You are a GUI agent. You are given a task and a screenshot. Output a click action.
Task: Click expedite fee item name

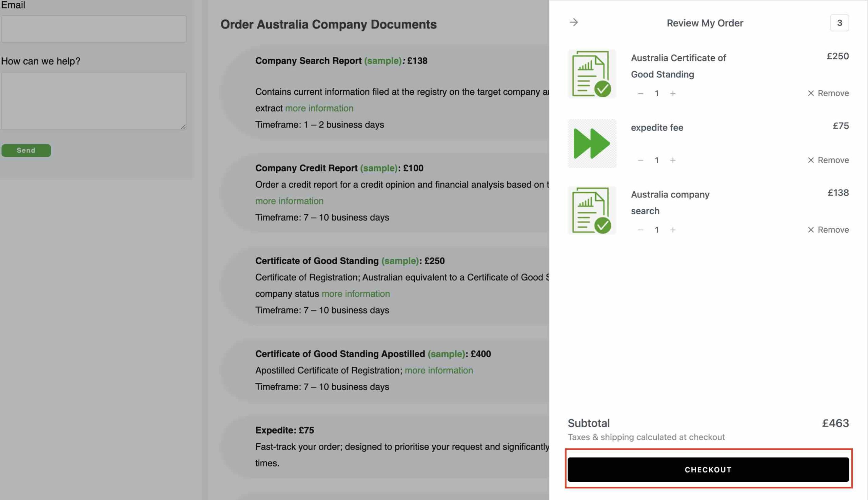point(657,128)
